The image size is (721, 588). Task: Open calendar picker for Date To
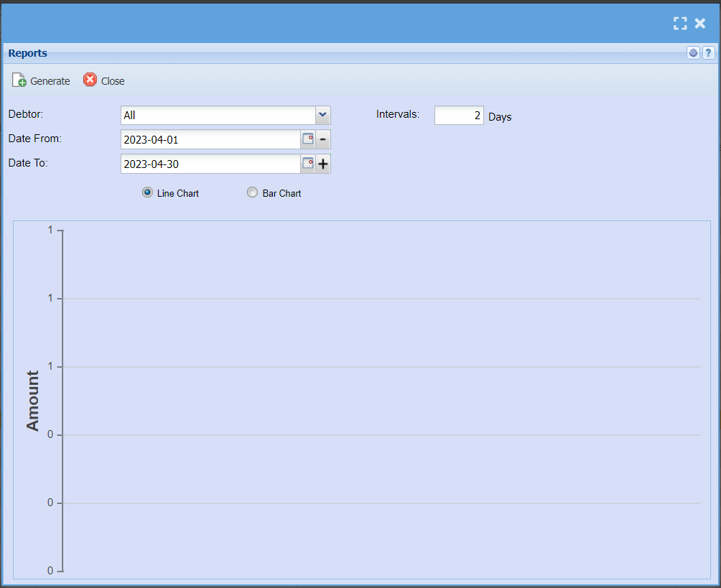307,164
